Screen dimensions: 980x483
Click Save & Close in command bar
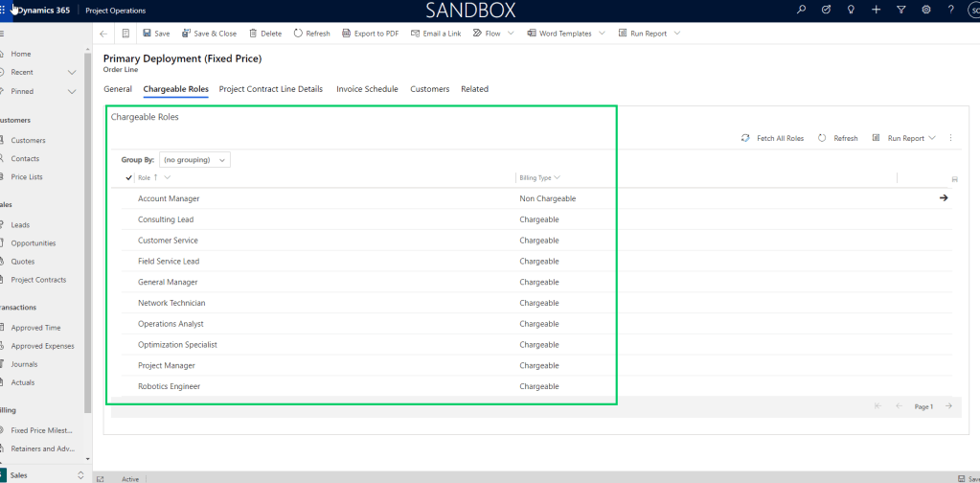pyautogui.click(x=208, y=34)
